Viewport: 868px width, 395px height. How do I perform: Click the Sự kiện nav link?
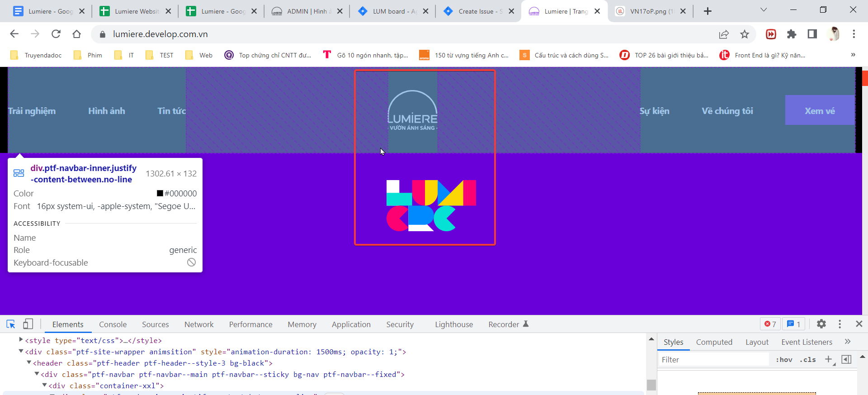[654, 111]
